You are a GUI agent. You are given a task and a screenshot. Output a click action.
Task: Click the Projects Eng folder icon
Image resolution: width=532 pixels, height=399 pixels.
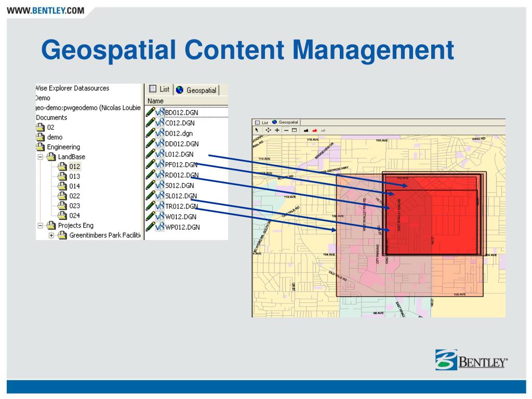(51, 225)
